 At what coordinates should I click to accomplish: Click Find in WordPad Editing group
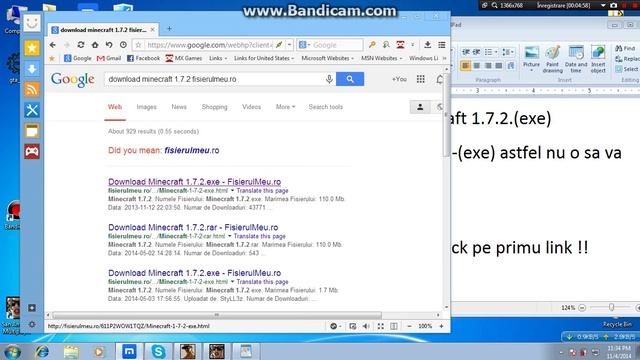(x=625, y=49)
